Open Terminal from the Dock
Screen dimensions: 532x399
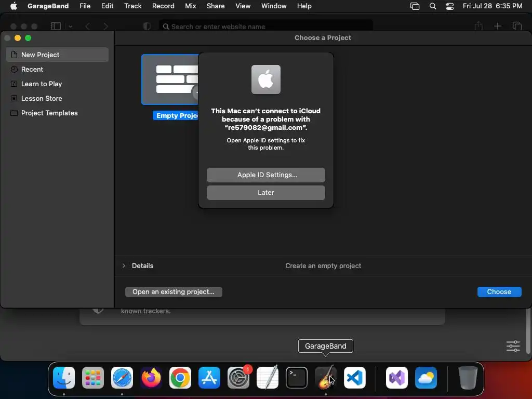point(297,378)
